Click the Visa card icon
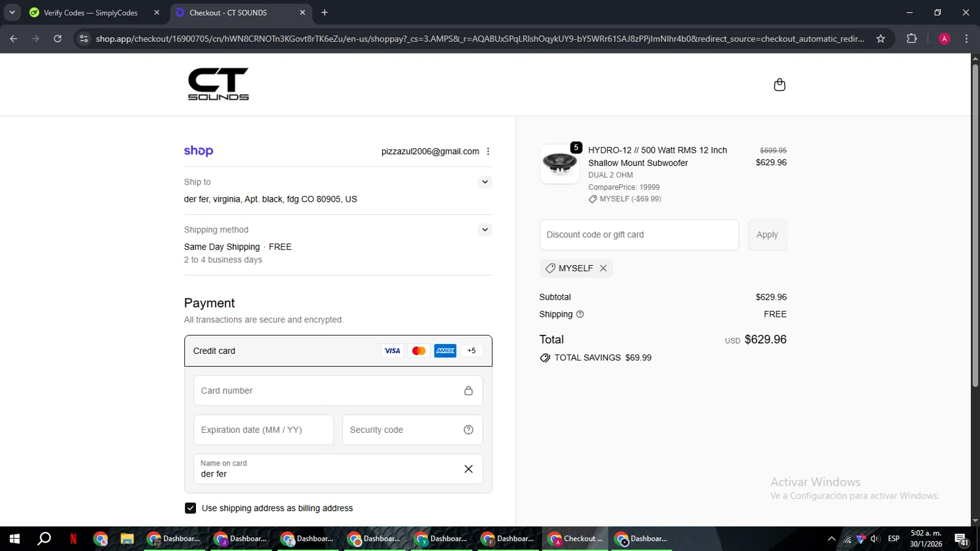The image size is (980, 551). [392, 351]
